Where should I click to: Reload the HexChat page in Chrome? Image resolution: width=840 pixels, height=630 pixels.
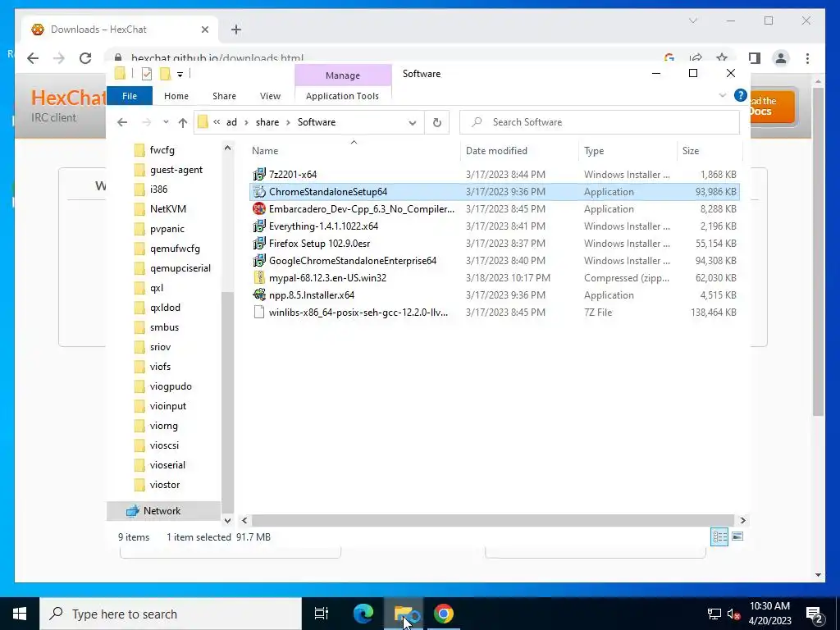(x=85, y=58)
